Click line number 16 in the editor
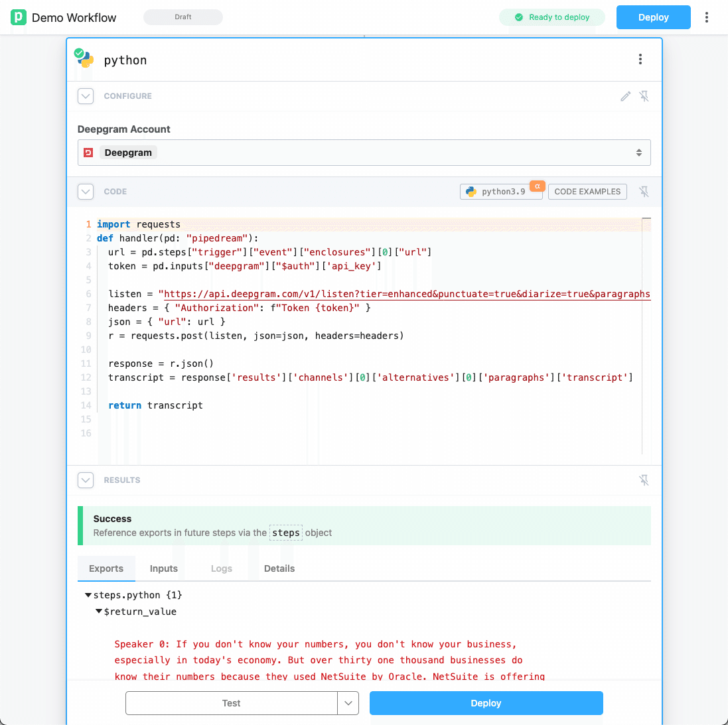The height and width of the screenshot is (725, 728). (86, 433)
